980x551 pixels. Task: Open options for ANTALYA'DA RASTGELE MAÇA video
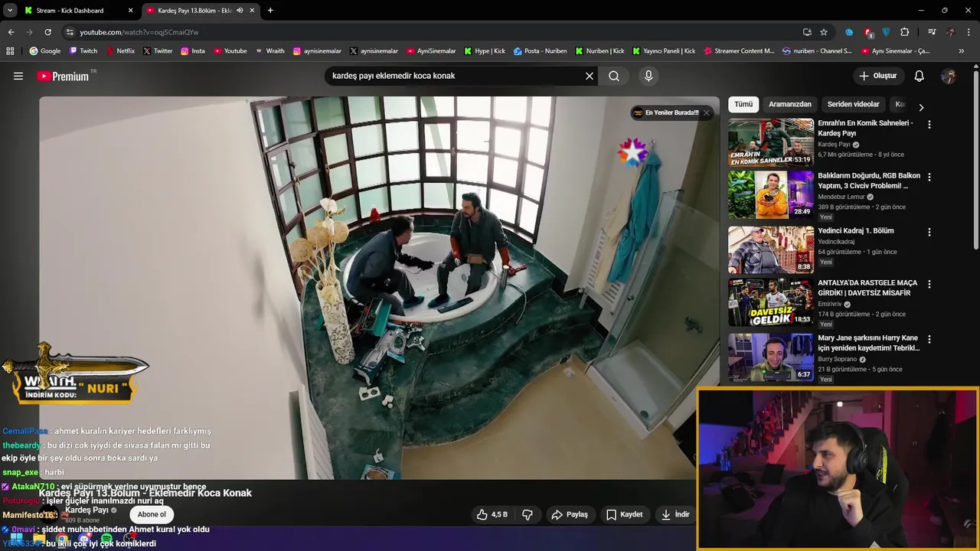coord(929,284)
